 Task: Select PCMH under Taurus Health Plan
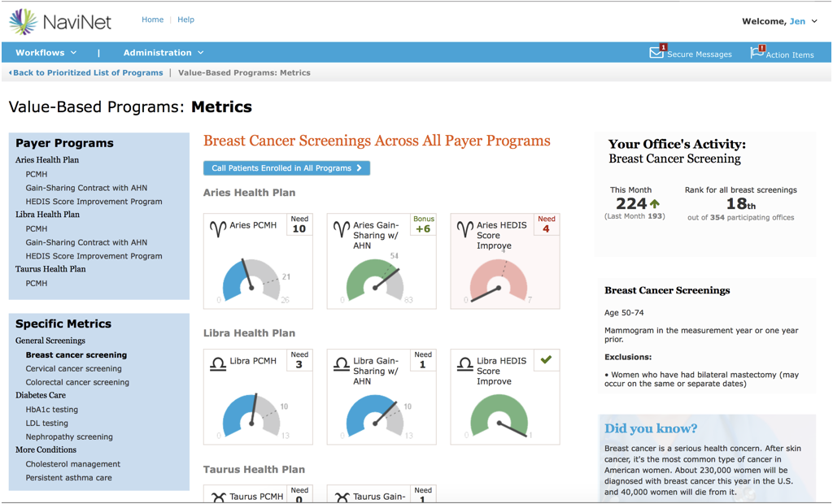click(36, 284)
